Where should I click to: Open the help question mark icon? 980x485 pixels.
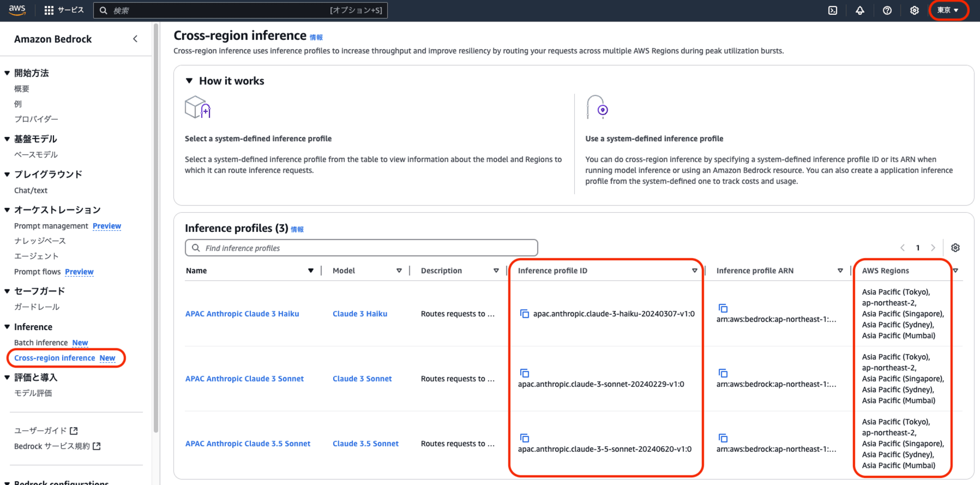click(887, 10)
